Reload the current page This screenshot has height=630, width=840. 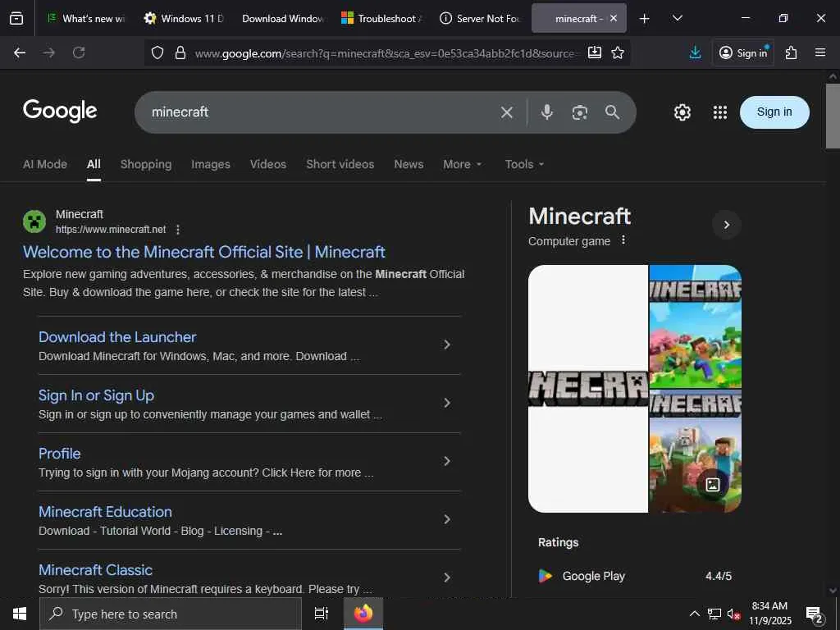coord(79,52)
